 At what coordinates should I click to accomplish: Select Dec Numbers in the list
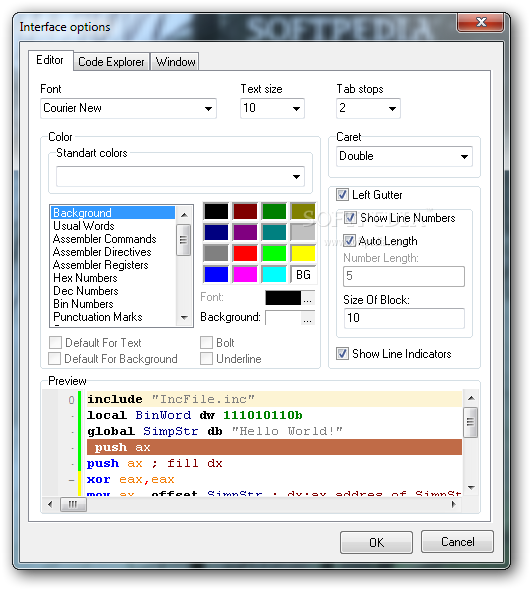113,291
